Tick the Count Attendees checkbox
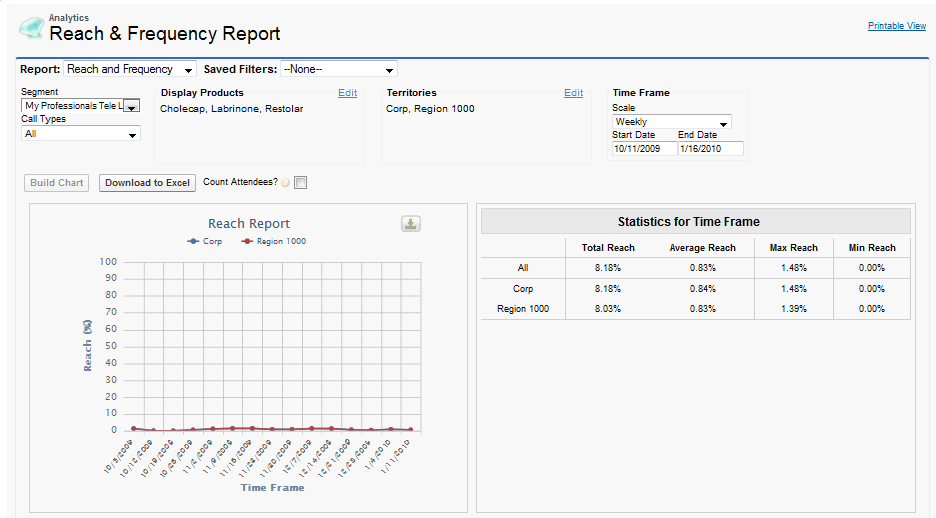This screenshot has height=518, width=936. pos(301,183)
